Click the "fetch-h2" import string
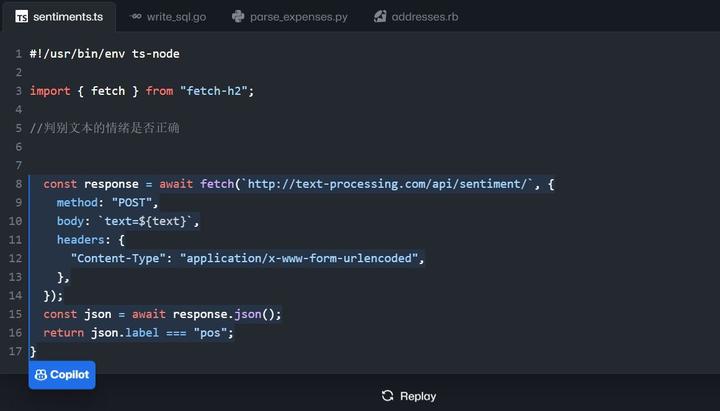 [217, 91]
